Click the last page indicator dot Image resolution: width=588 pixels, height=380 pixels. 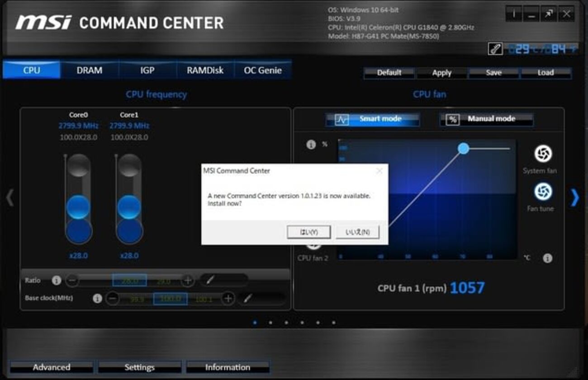334,323
